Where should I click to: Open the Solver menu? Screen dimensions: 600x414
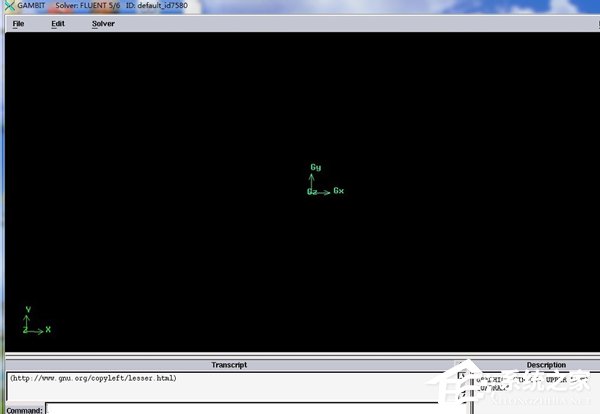pyautogui.click(x=103, y=24)
